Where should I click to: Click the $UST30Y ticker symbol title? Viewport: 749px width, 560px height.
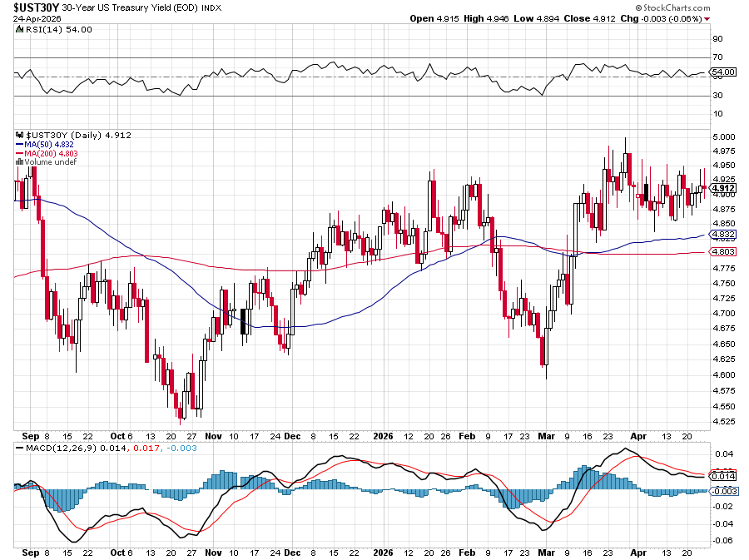click(x=30, y=7)
